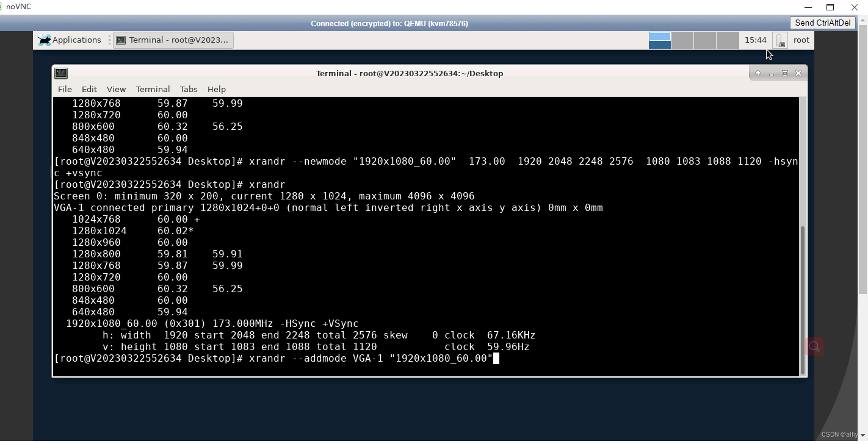This screenshot has height=444, width=868.
Task: Open the Edit menu of Terminal
Action: [x=89, y=89]
